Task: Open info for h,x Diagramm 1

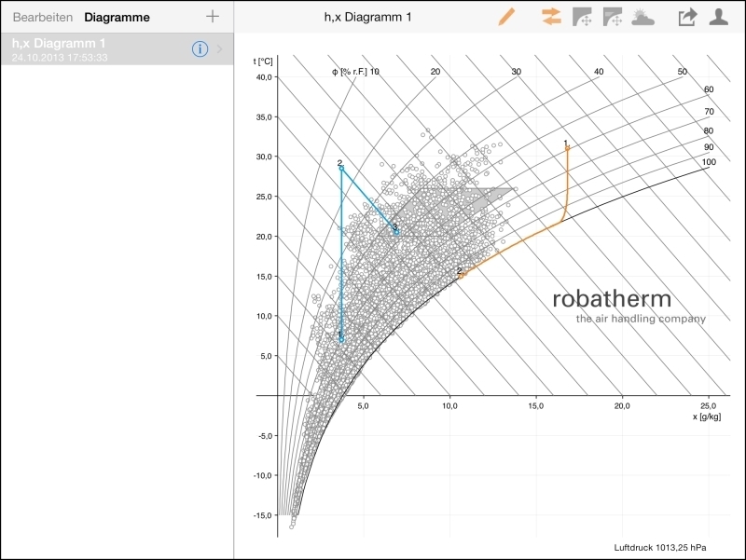Action: tap(200, 48)
